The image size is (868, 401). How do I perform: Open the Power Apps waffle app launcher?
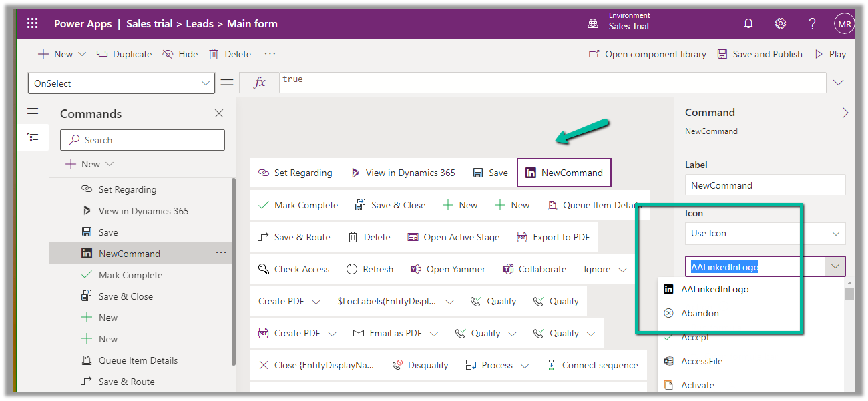point(32,24)
